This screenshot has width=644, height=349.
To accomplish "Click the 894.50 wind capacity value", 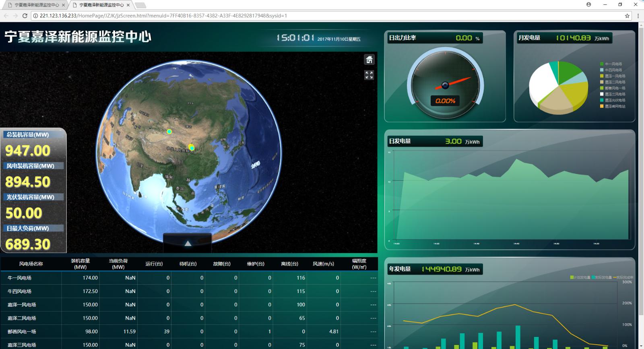I will tap(28, 182).
